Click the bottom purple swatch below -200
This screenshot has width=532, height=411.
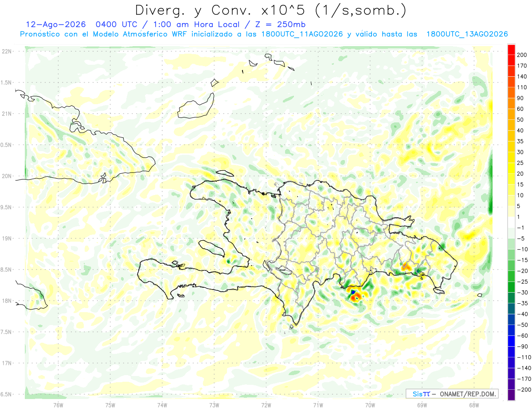[511, 395]
